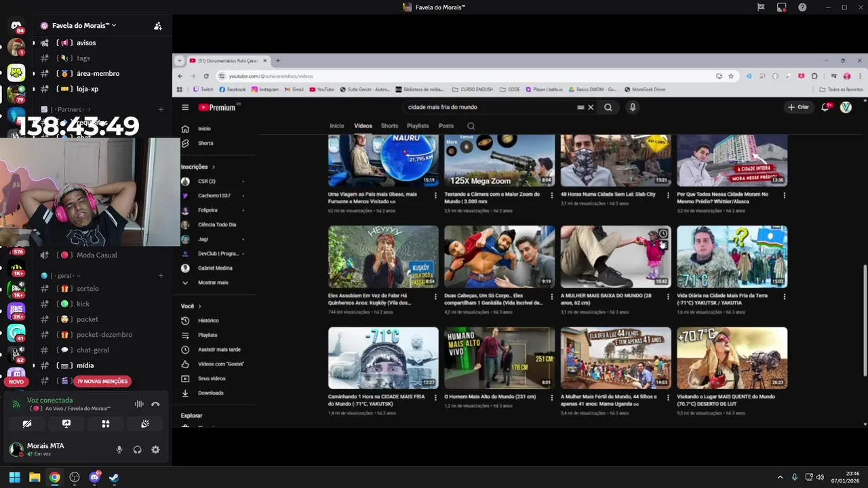Viewport: 868px width, 488px height.
Task: Open noise suppression waveform icon in Discord
Action: [139, 404]
